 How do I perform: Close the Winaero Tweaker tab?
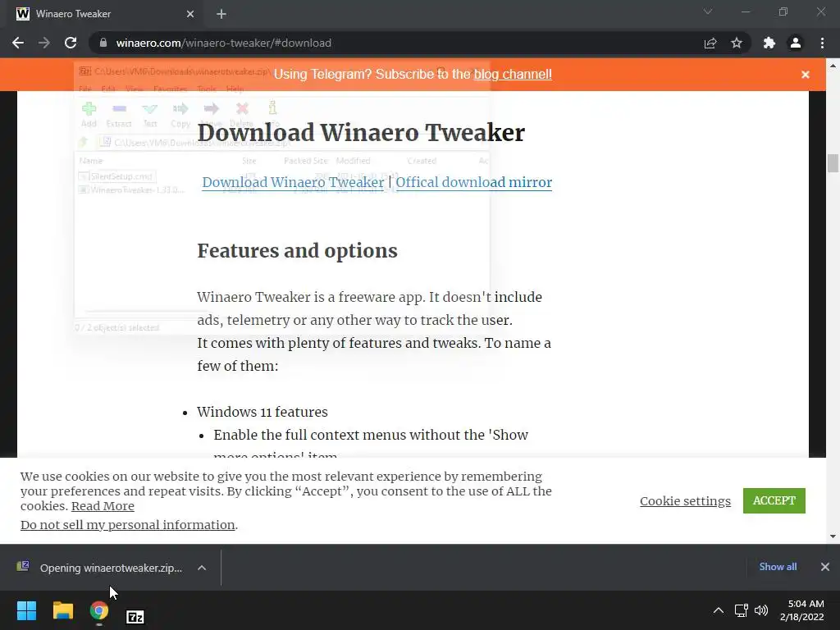point(190,14)
